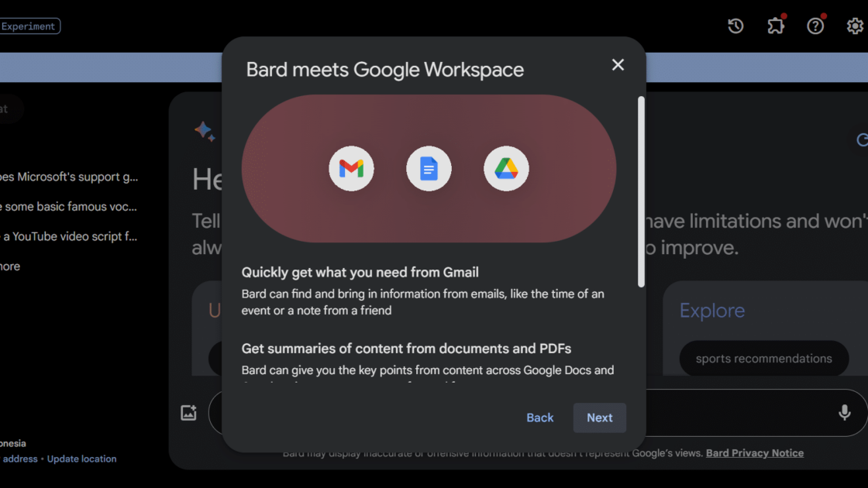Viewport: 868px width, 488px height.
Task: Open the extensions puzzle icon
Action: point(776,26)
